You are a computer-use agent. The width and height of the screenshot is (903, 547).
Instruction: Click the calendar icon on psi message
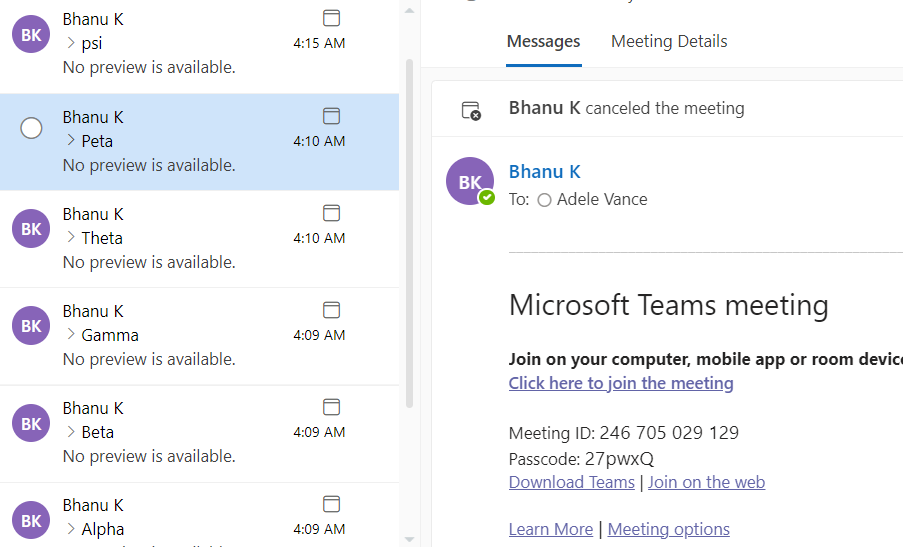coord(332,18)
